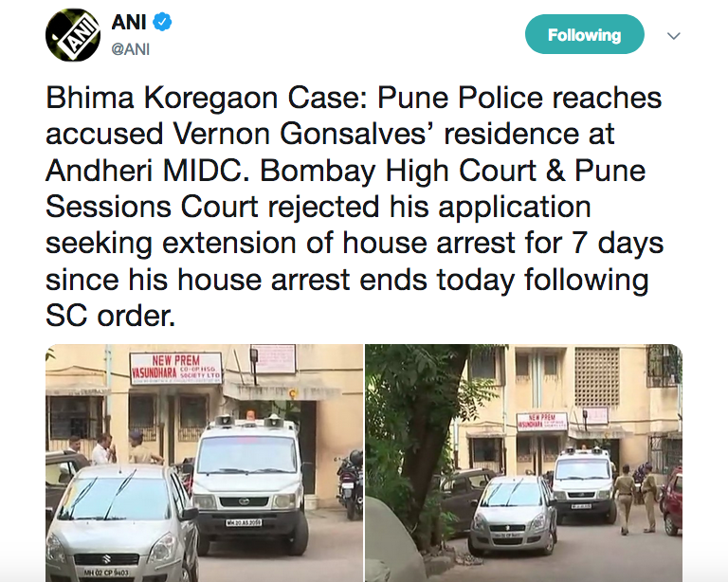Click 'Pune Police reaches' in the tweet text

519,98
